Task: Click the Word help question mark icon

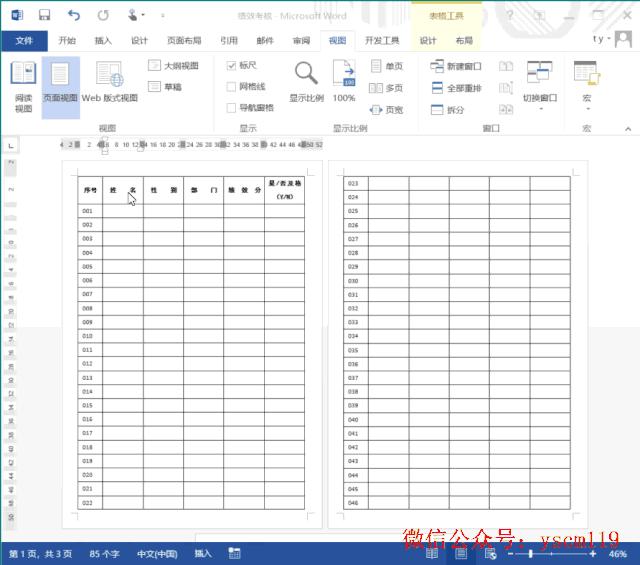Action: [510, 16]
